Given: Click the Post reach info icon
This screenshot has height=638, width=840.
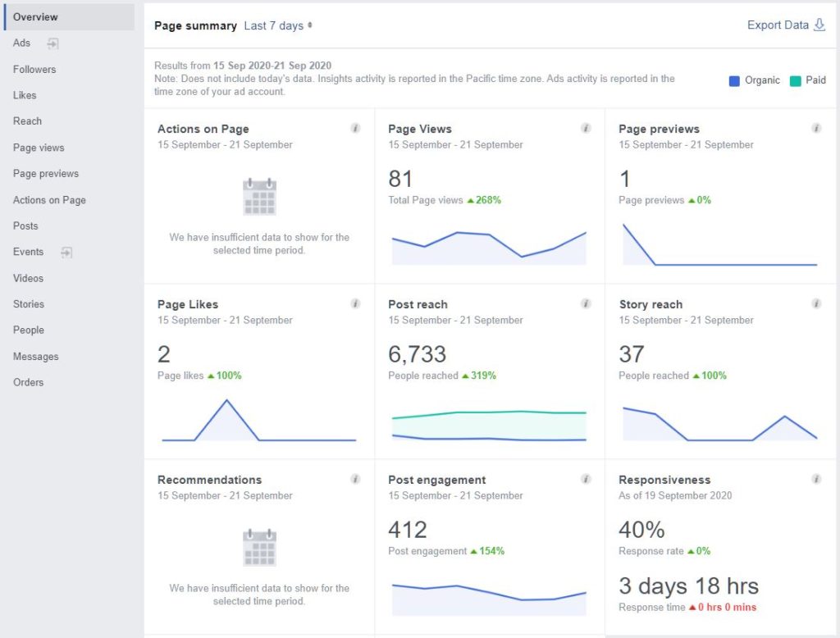Looking at the screenshot, I should point(586,303).
